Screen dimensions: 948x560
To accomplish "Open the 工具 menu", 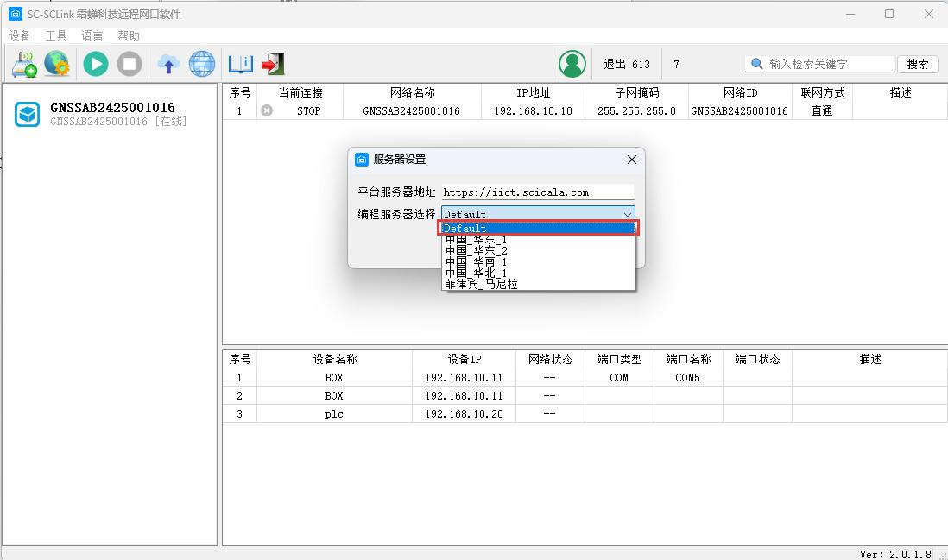I will coord(56,35).
